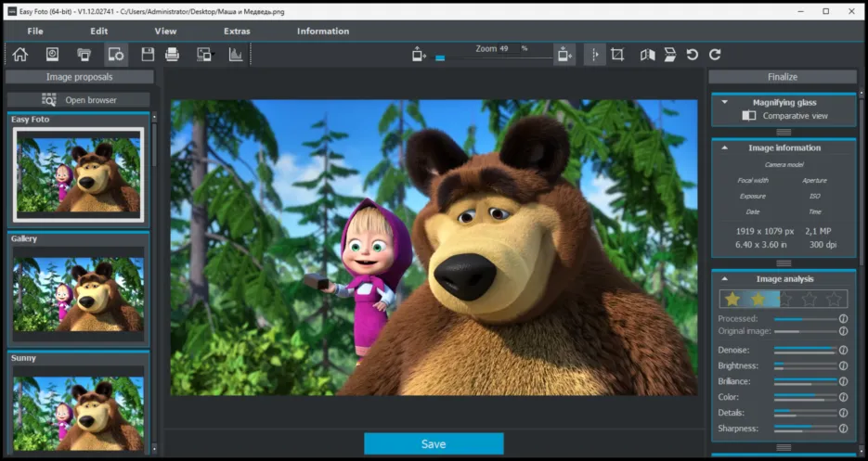Screen dimensions: 868x461
Task: Select the Sunny proposal thumbnail
Action: click(x=79, y=409)
